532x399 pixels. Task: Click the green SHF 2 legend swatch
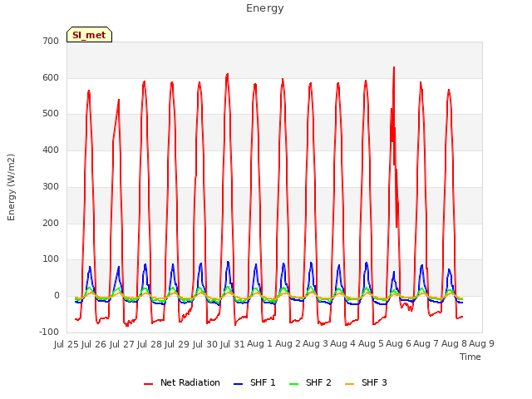click(x=293, y=384)
